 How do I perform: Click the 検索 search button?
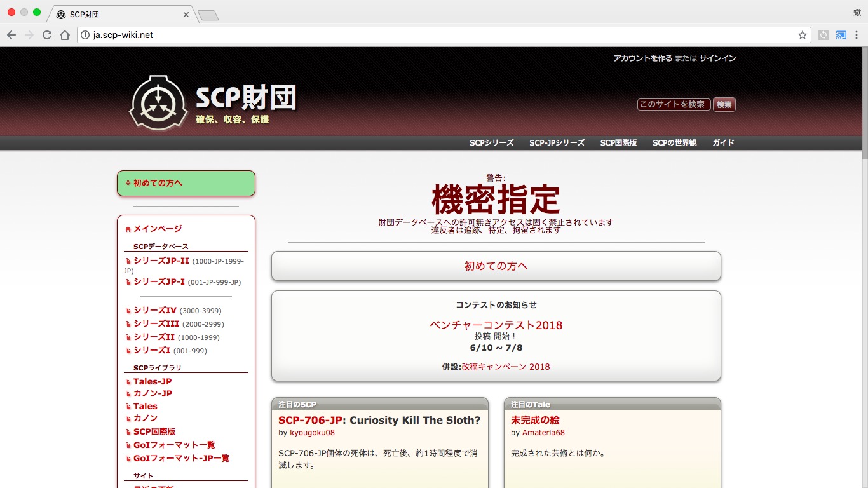724,104
